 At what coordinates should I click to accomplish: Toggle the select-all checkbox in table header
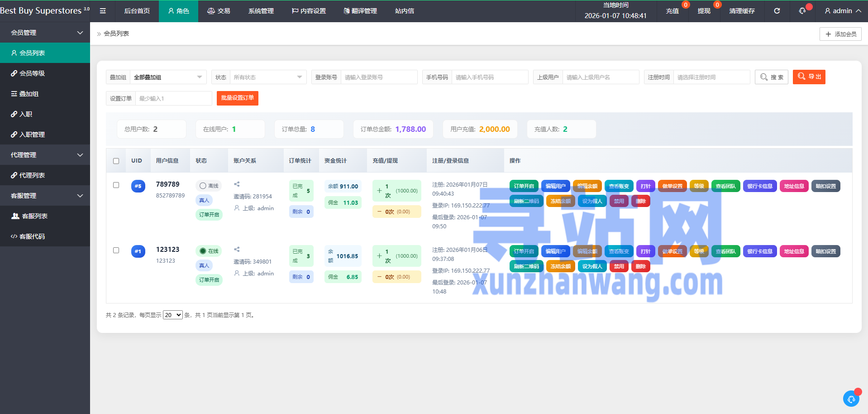pos(116,161)
